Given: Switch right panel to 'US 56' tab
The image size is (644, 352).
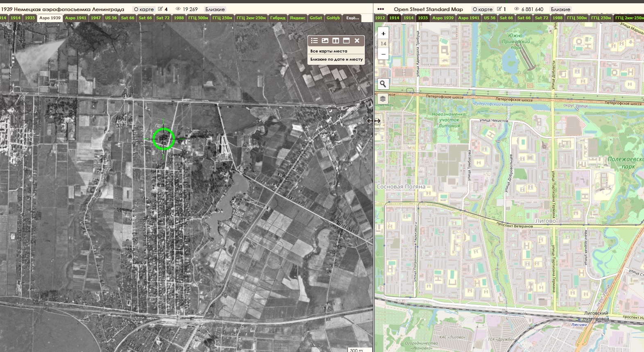Looking at the screenshot, I should 490,18.
